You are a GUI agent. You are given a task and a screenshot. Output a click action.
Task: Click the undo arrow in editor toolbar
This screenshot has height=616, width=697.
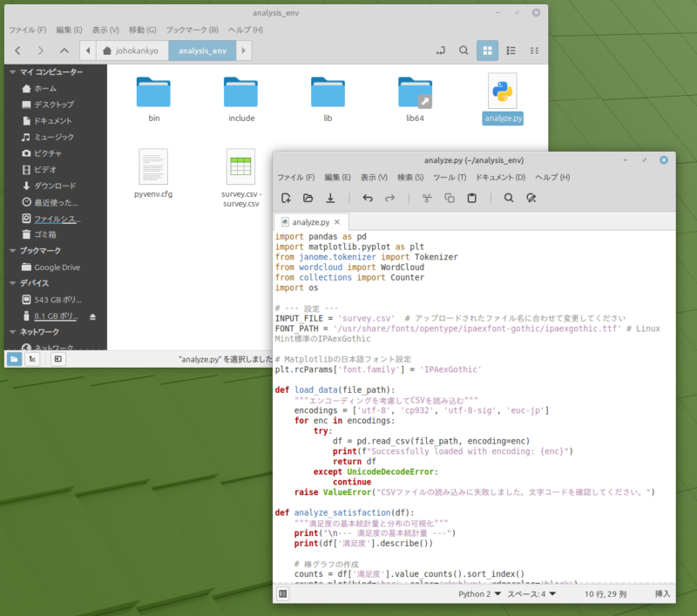tap(368, 198)
